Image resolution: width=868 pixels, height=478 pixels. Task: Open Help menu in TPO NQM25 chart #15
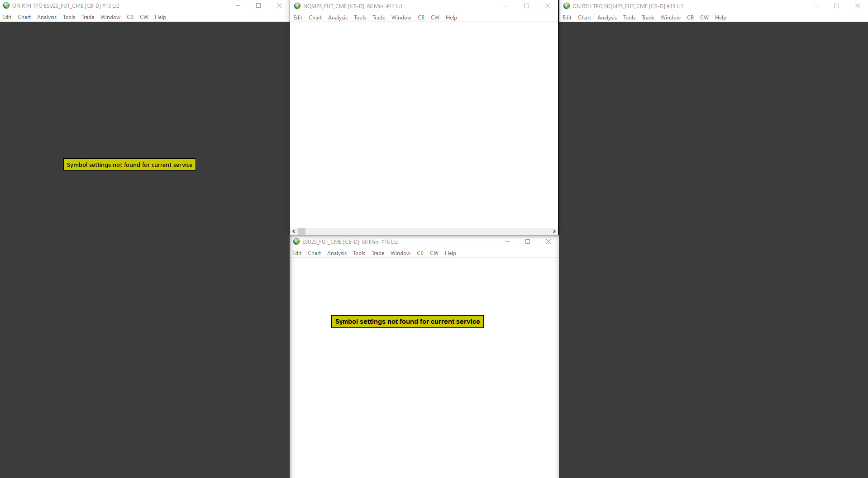(x=721, y=18)
